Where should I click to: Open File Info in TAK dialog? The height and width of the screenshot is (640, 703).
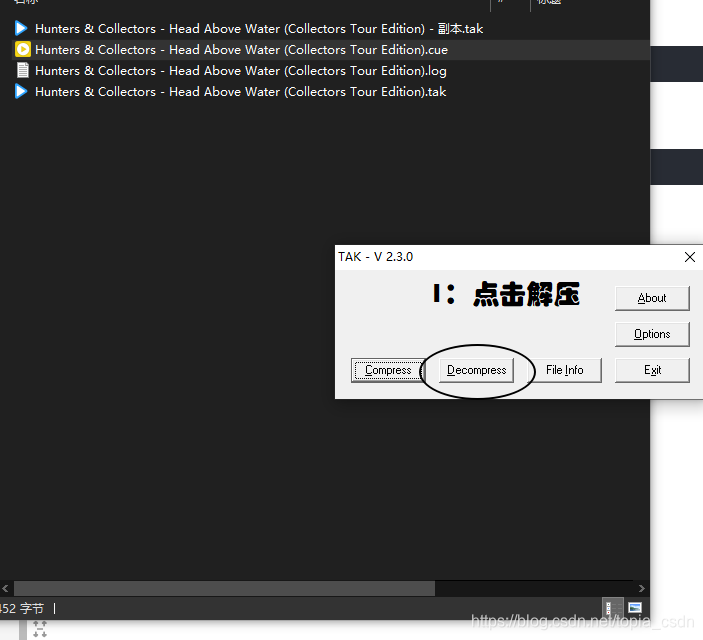point(564,370)
